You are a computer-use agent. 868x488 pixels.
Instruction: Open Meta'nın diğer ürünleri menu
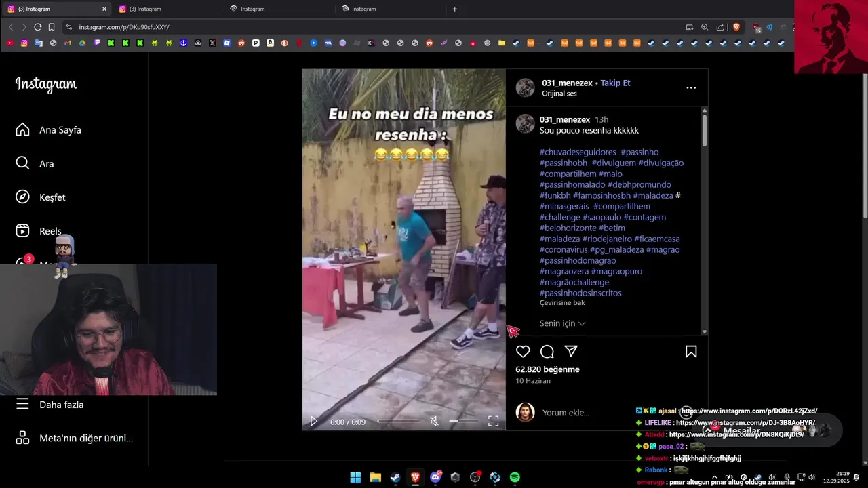(x=75, y=438)
